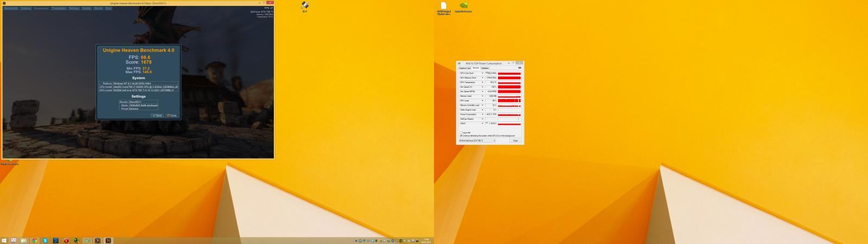Expand Memory Controller Load sensor dropdown

click(x=482, y=105)
